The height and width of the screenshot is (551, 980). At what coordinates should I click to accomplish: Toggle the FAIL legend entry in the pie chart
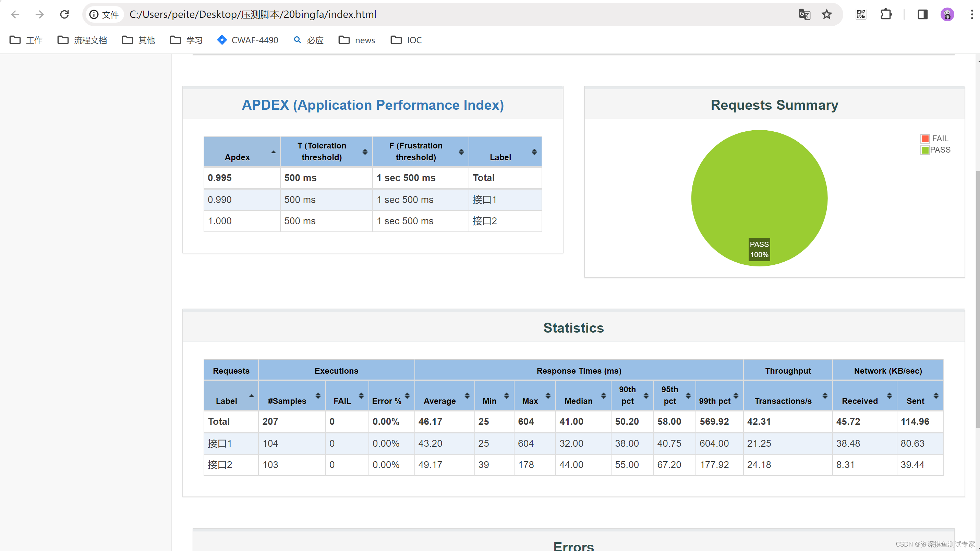pyautogui.click(x=935, y=139)
